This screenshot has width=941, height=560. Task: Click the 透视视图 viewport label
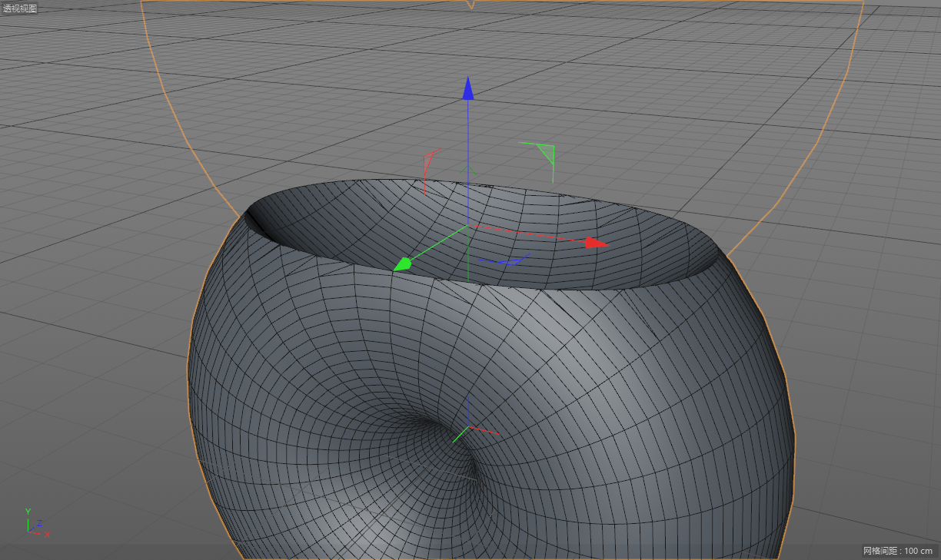(20, 8)
